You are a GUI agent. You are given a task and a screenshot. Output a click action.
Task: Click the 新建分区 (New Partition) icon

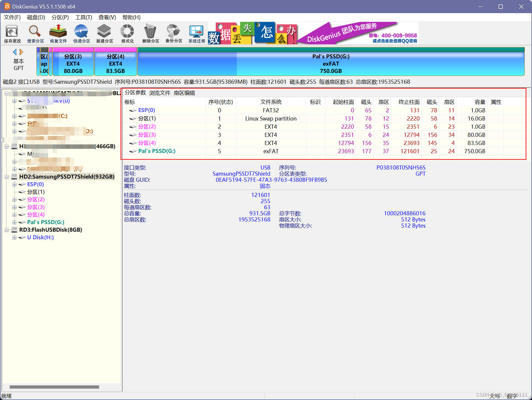104,33
